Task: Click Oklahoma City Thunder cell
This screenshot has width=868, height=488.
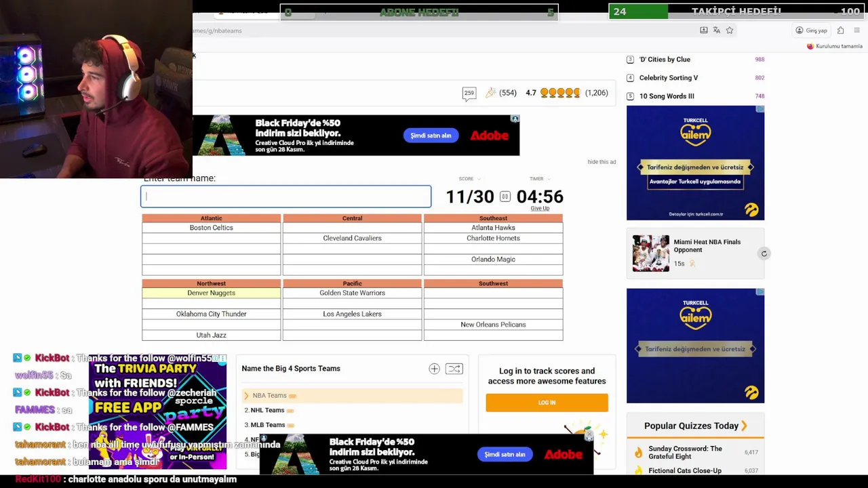Action: pos(211,314)
